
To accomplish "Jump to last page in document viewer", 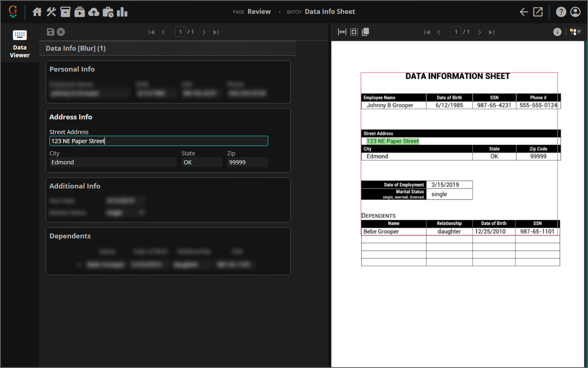I will [x=492, y=32].
